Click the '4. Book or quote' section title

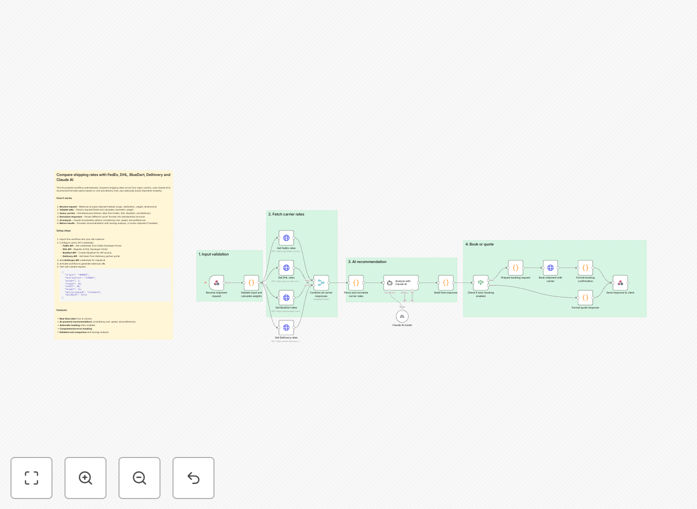[479, 244]
